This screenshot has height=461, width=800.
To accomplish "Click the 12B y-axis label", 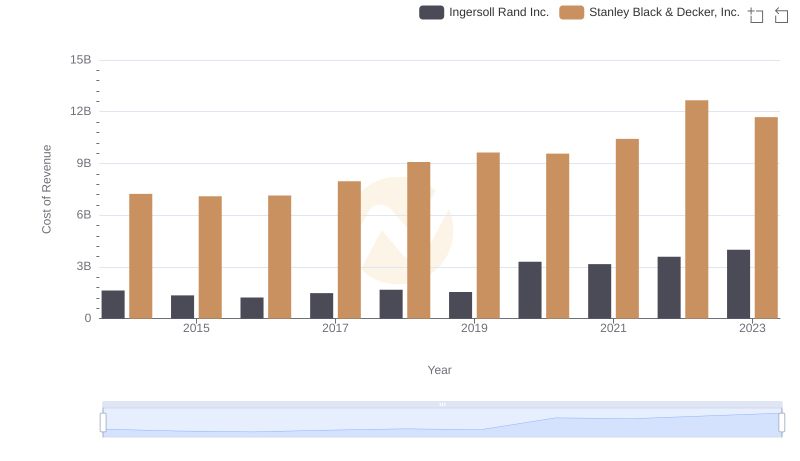I will pyautogui.click(x=81, y=111).
